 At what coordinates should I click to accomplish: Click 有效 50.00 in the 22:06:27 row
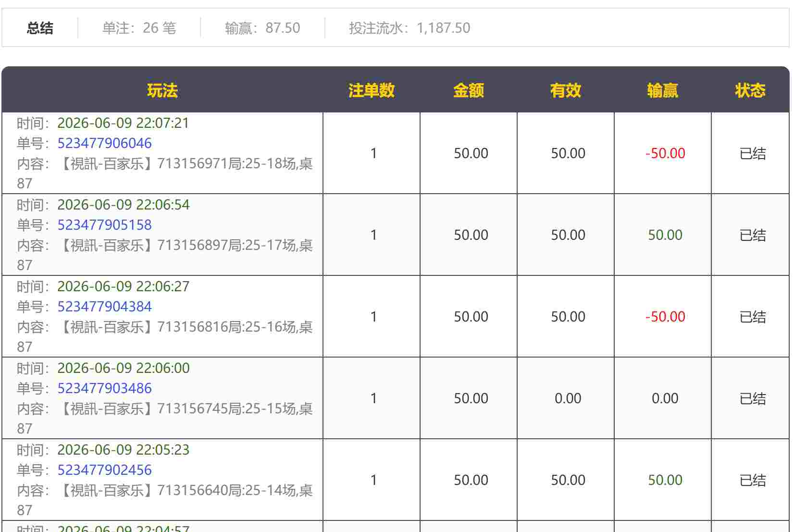pyautogui.click(x=568, y=317)
